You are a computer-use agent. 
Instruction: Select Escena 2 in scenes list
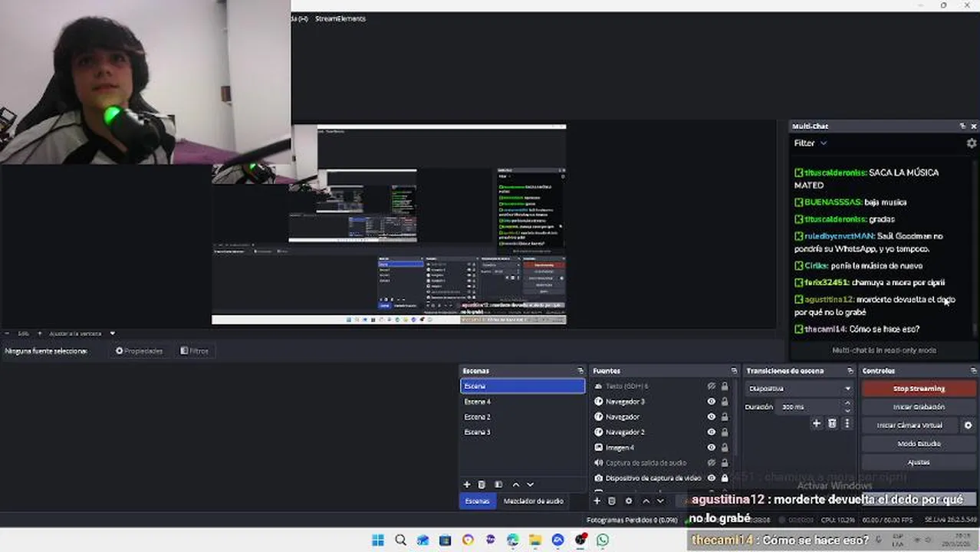(x=522, y=417)
